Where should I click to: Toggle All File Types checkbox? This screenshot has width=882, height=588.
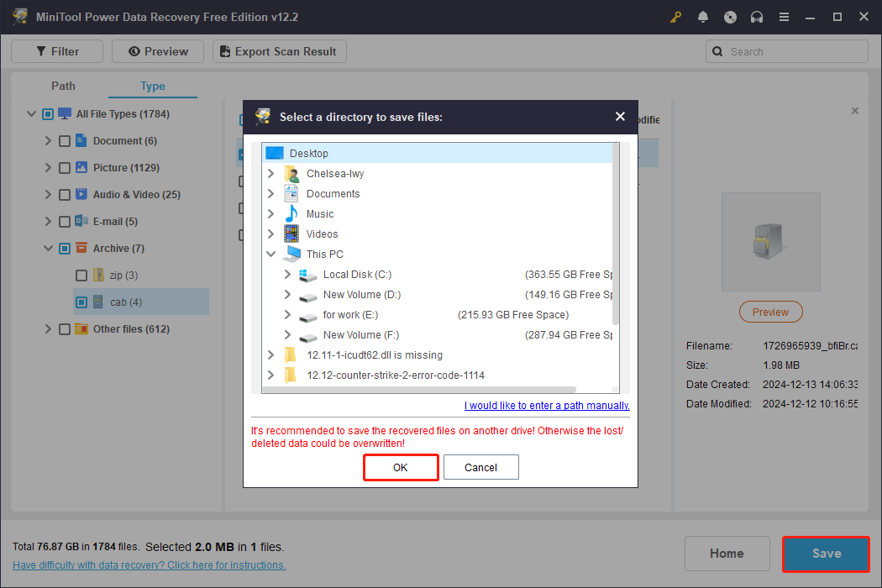point(48,114)
